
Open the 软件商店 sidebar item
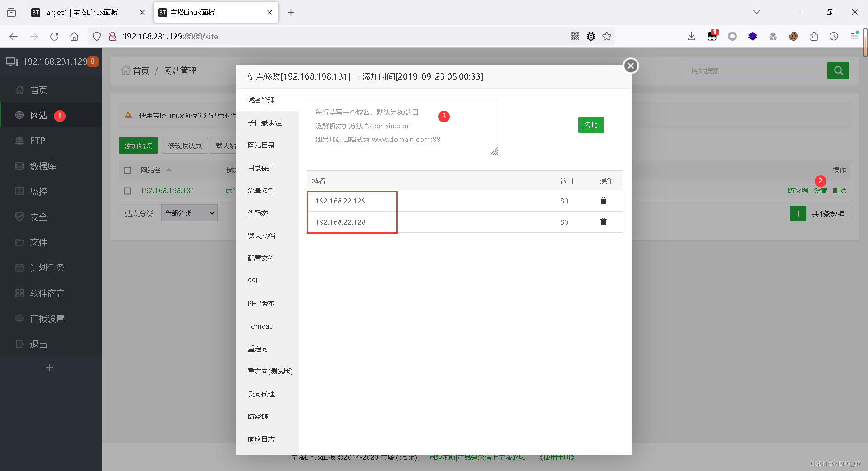(x=51, y=293)
